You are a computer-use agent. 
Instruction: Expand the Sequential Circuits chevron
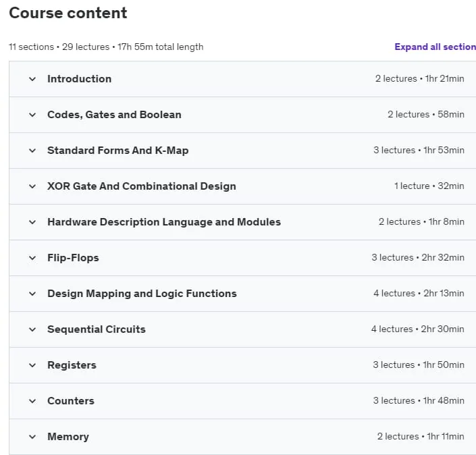coord(32,329)
